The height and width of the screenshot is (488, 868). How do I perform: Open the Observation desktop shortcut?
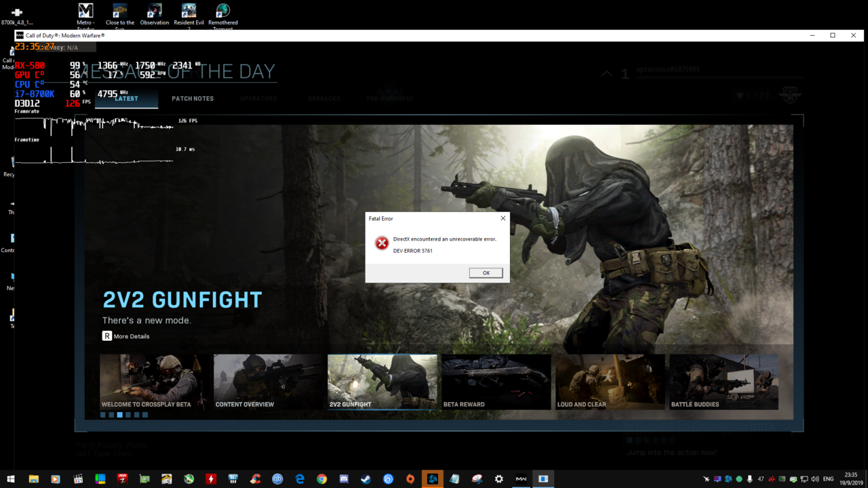155,15
